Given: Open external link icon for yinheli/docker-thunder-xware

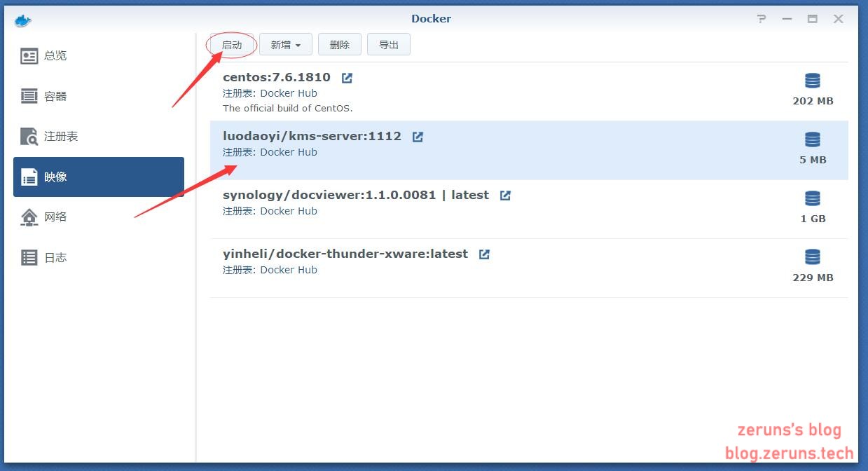Looking at the screenshot, I should click(x=484, y=254).
